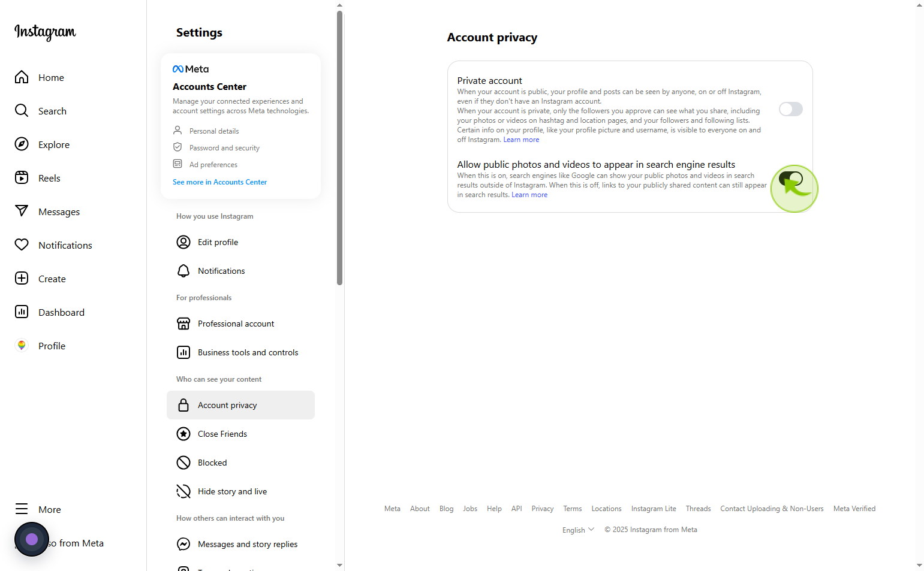Open the Search magnifier icon
The height and width of the screenshot is (571, 924).
(22, 111)
